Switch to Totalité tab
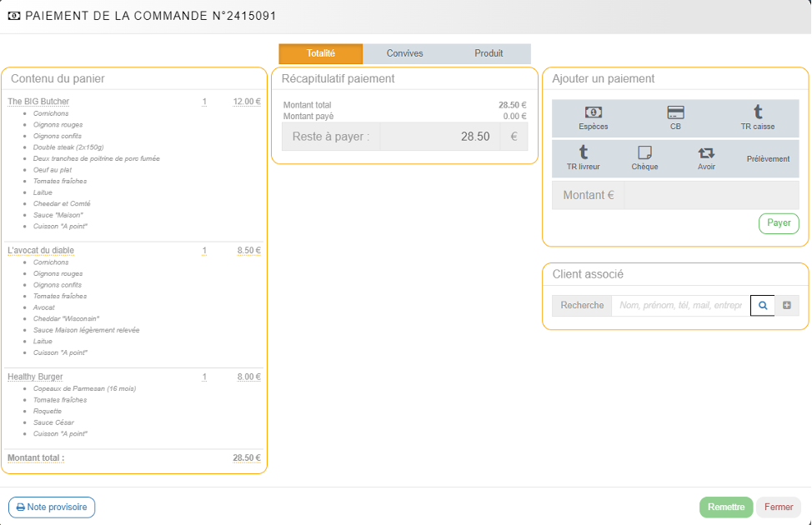The image size is (812, 525). (x=321, y=53)
